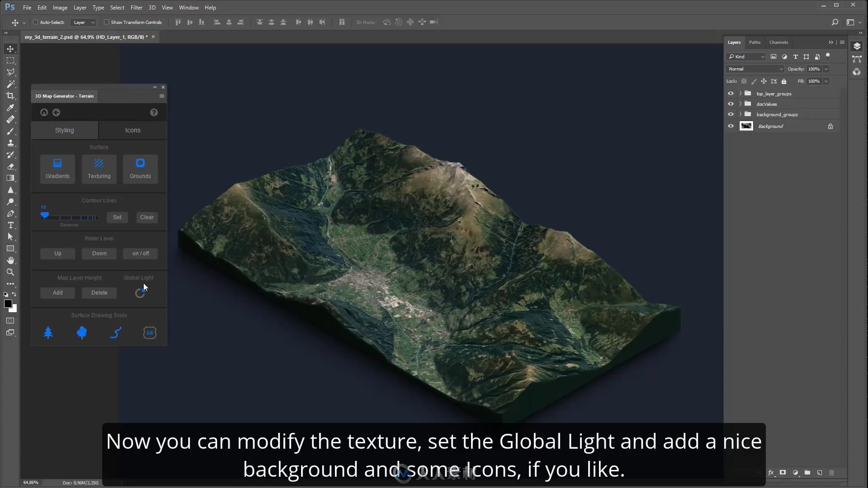Switch to the Paths tab

point(755,42)
